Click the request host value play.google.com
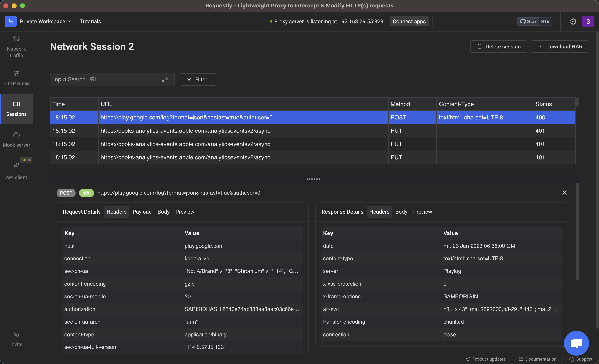Image resolution: width=599 pixels, height=364 pixels. click(x=204, y=246)
